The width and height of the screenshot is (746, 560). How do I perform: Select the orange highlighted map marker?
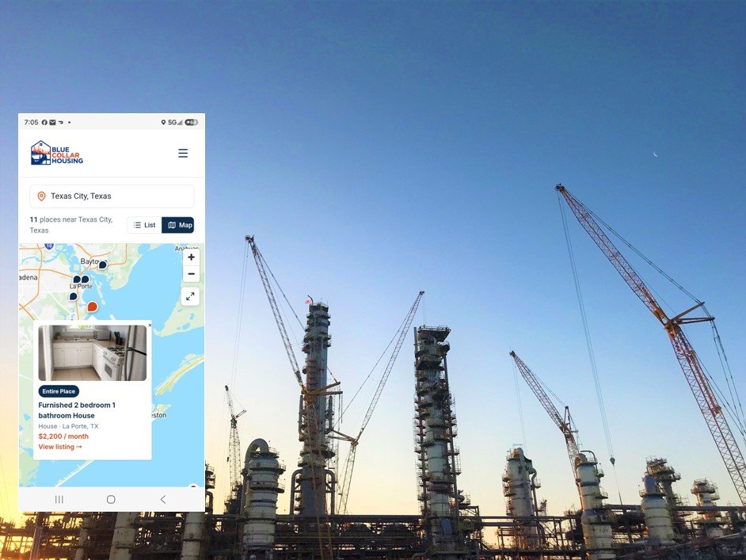click(x=93, y=307)
